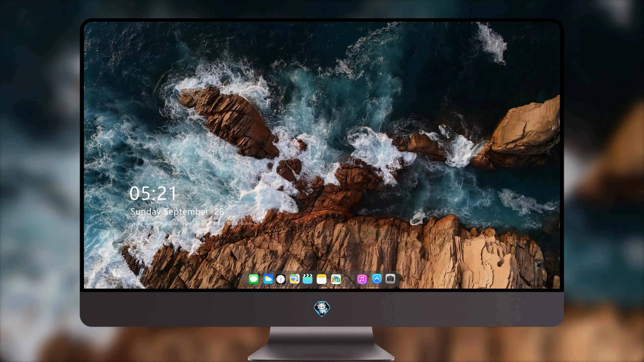Open the Weather app in dock
Screen dimensions: 644x362
268,279
